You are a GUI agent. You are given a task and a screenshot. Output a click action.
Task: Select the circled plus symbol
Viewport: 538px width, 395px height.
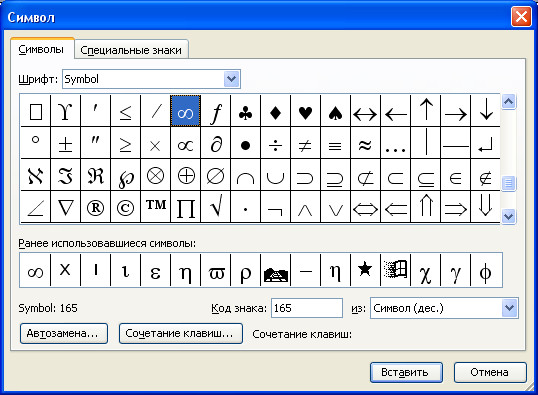tap(186, 175)
